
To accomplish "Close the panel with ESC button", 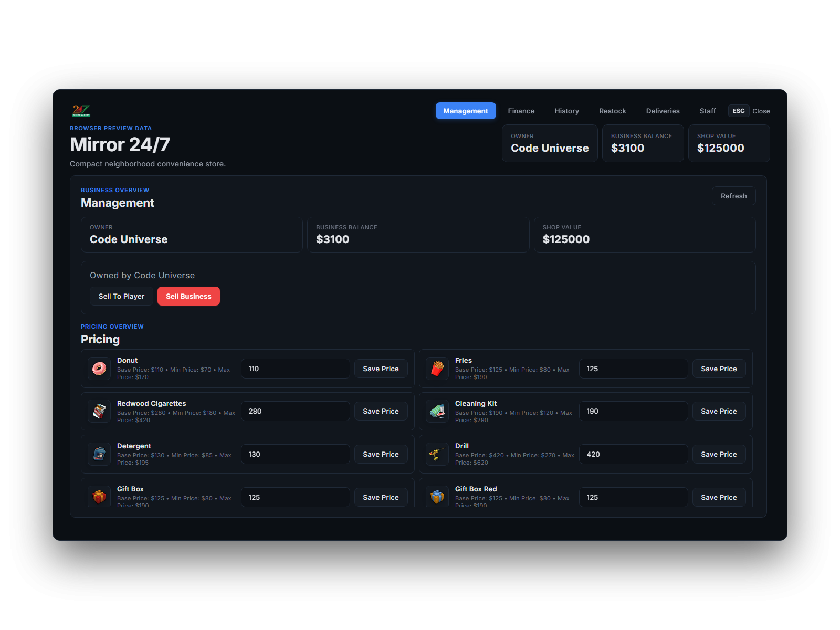I will point(739,111).
